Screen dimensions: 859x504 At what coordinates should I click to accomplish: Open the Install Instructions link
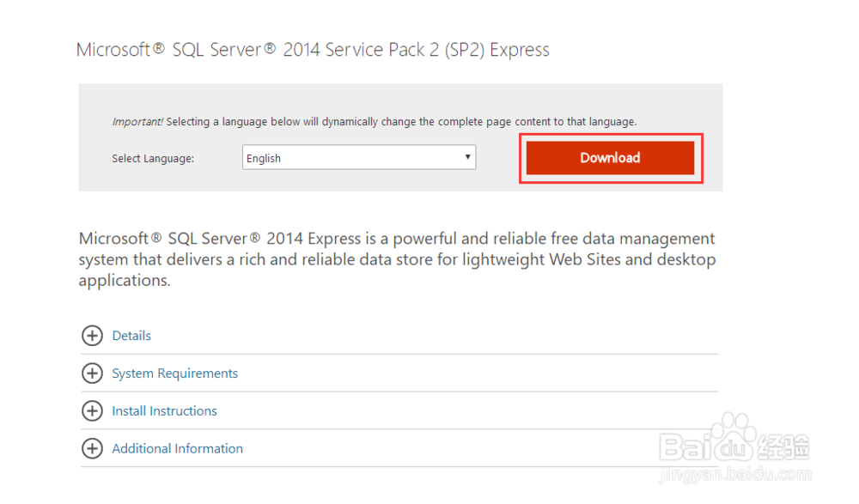point(164,411)
